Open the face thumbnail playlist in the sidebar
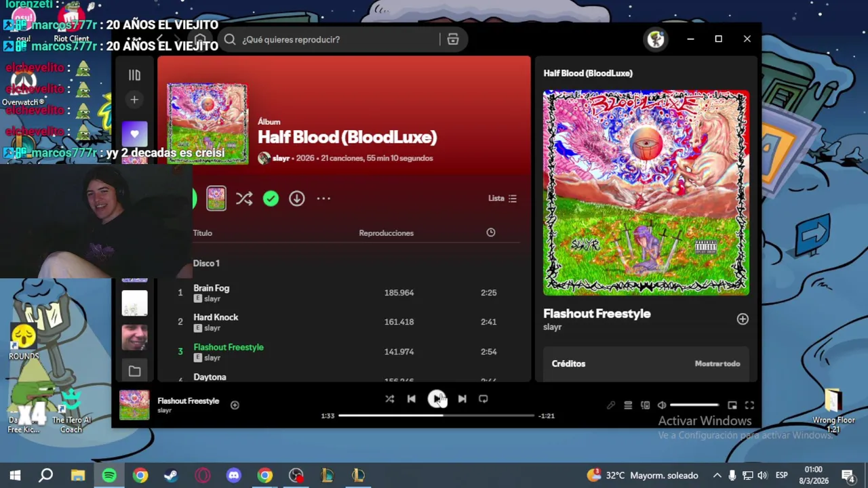868x488 pixels. 134,337
